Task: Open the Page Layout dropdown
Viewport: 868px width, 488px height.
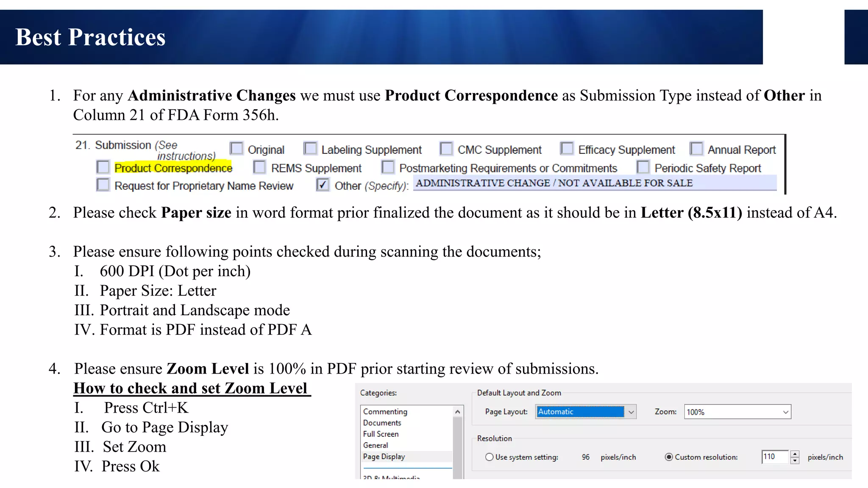Action: 631,412
